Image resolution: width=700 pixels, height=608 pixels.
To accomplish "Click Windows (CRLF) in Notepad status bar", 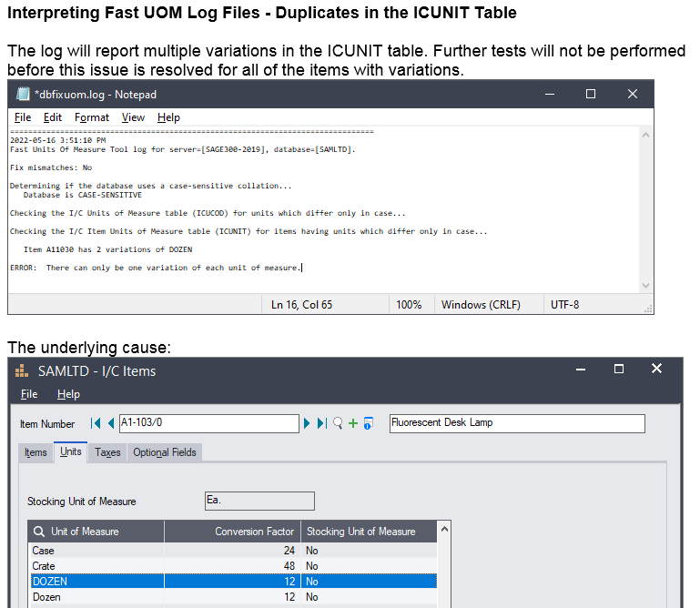I will (x=482, y=304).
